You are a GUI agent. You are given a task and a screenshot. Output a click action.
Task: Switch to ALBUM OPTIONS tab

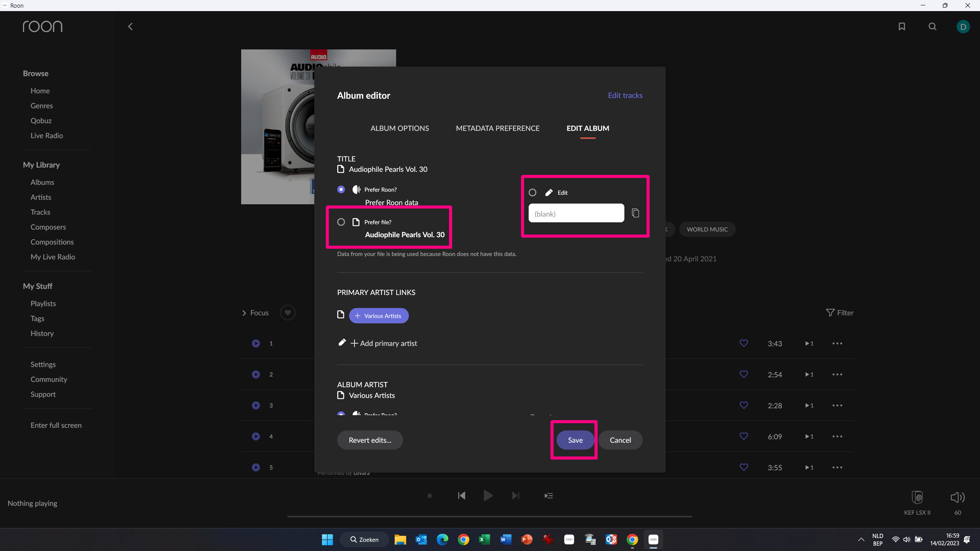(x=399, y=128)
